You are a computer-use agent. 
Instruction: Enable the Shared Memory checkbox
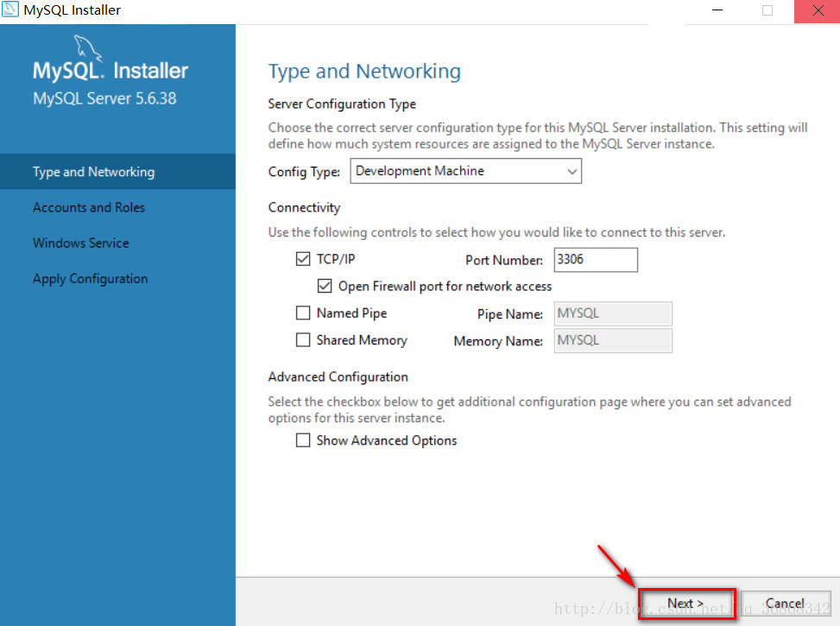(303, 340)
